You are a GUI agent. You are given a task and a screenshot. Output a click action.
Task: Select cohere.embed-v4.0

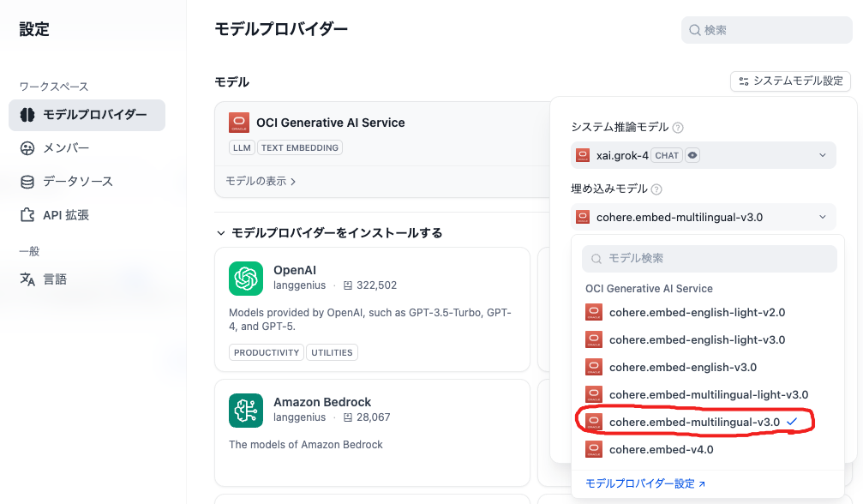(708, 449)
